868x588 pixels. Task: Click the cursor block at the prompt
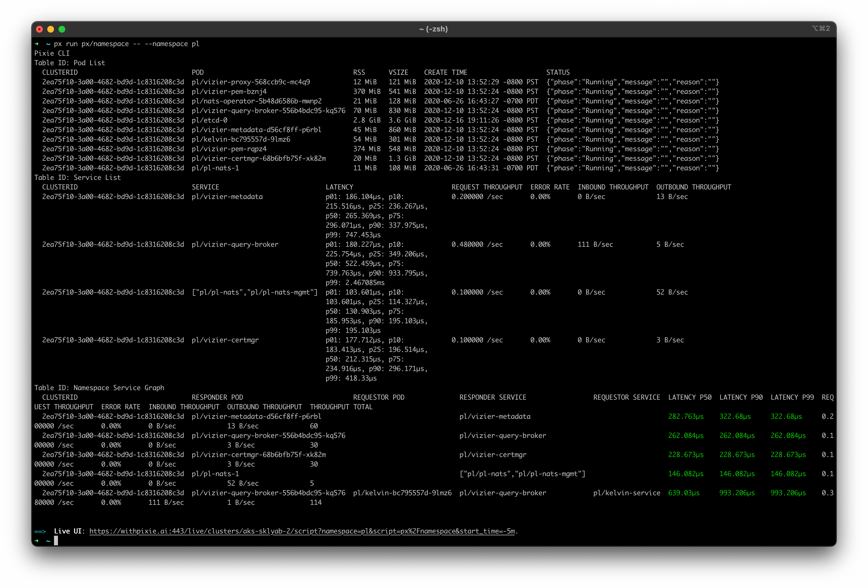tap(56, 540)
